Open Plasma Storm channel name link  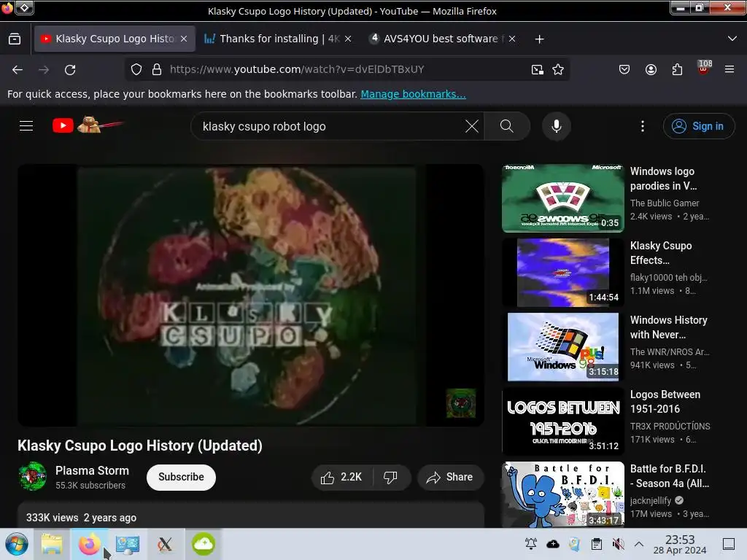coord(92,470)
